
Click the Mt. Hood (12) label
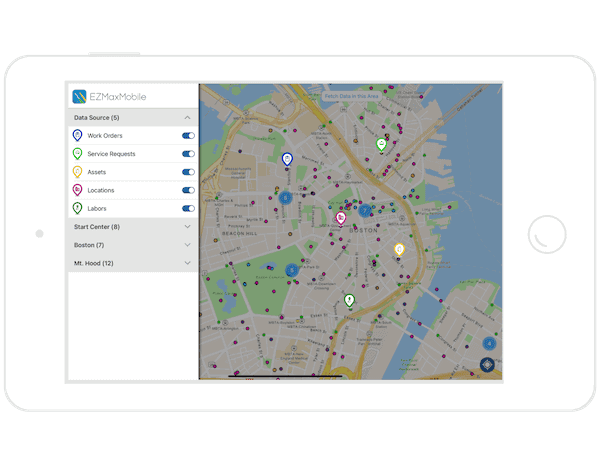point(93,263)
